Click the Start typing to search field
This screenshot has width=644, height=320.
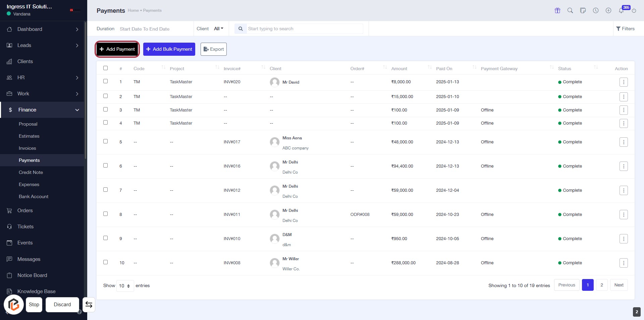(304, 29)
